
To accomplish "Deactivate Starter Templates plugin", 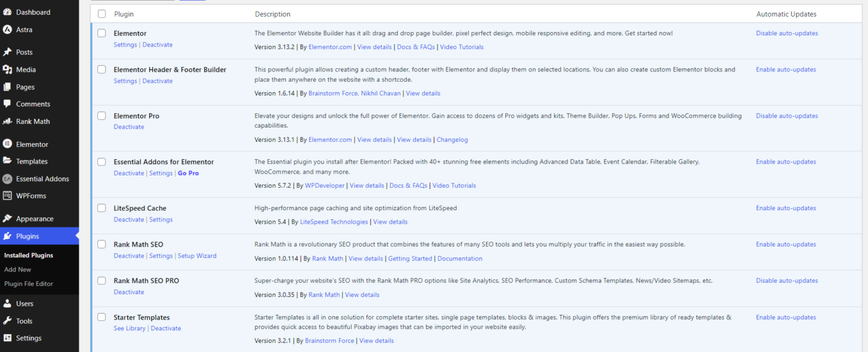I will [166, 328].
